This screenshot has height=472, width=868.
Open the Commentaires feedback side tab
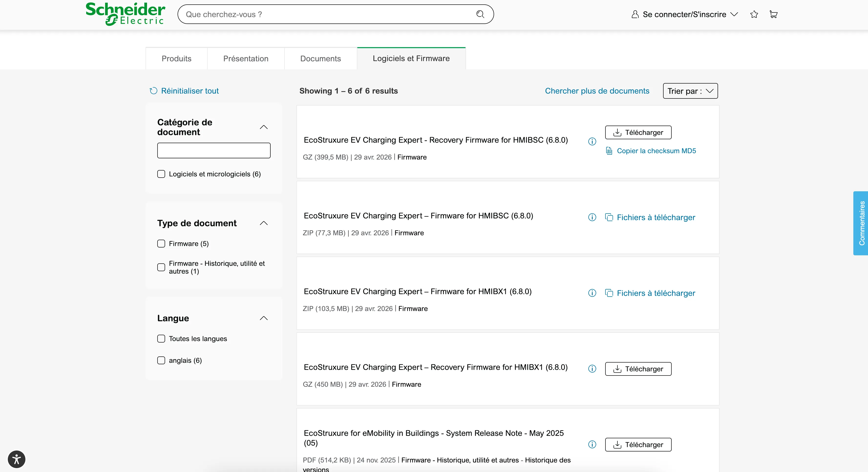pyautogui.click(x=861, y=223)
